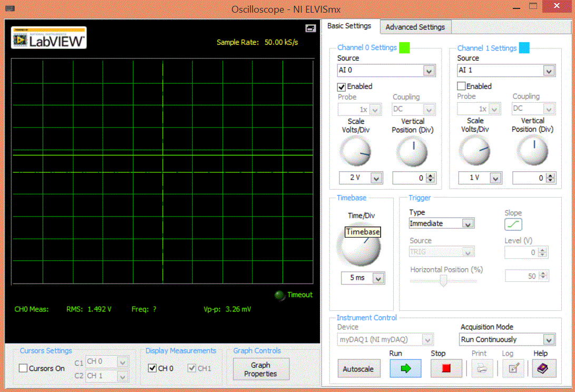Select the Basic Settings tab

(349, 26)
